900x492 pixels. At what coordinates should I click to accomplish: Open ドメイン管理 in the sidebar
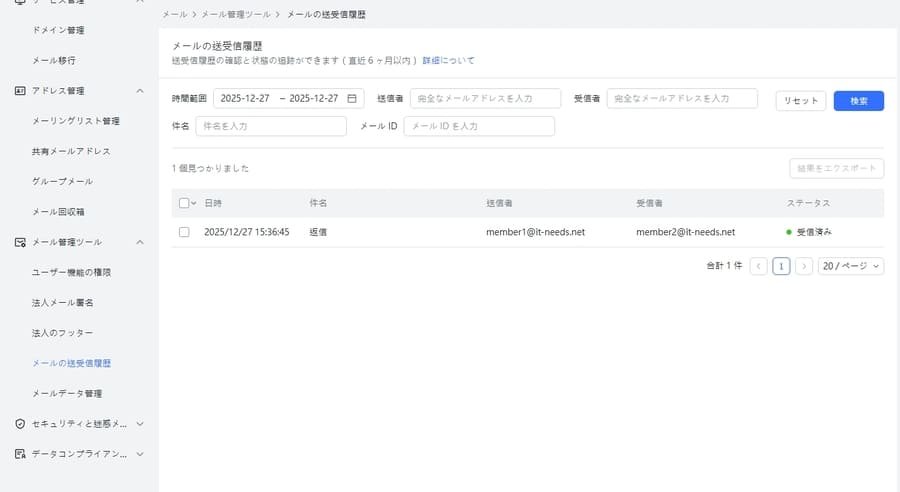coord(58,30)
